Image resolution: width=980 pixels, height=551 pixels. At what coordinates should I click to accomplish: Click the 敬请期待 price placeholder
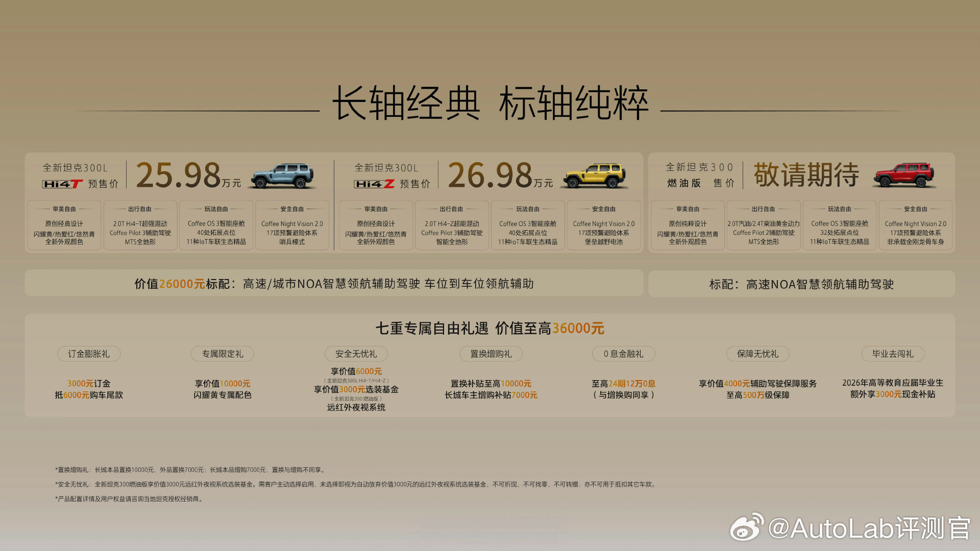point(806,175)
